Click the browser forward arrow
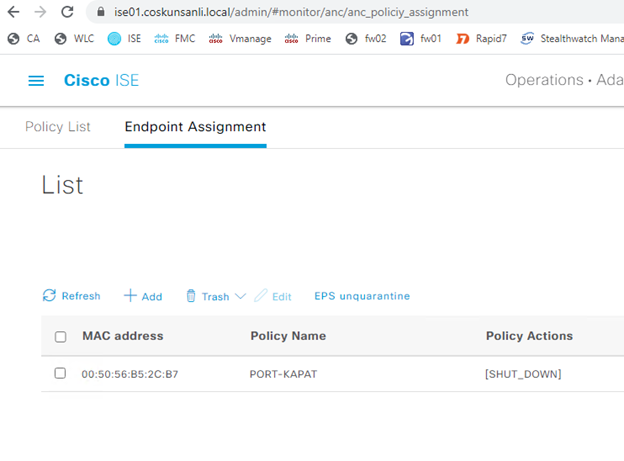The width and height of the screenshot is (624, 461). [40, 12]
